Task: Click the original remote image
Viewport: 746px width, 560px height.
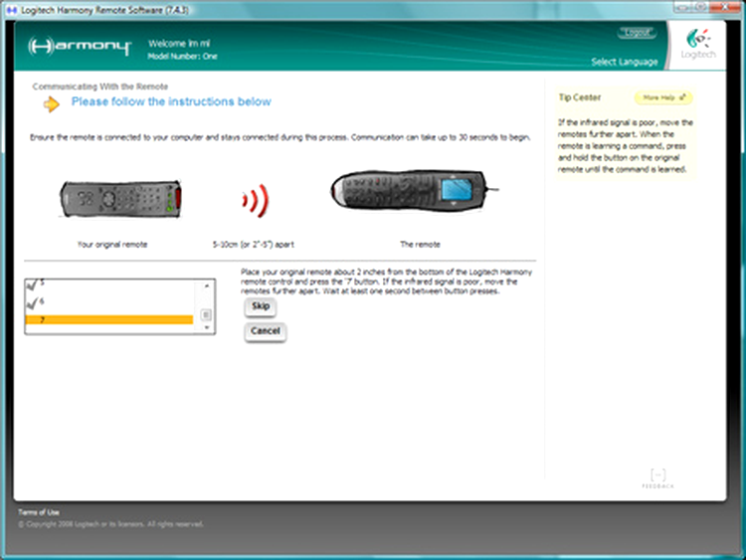Action: (x=119, y=200)
